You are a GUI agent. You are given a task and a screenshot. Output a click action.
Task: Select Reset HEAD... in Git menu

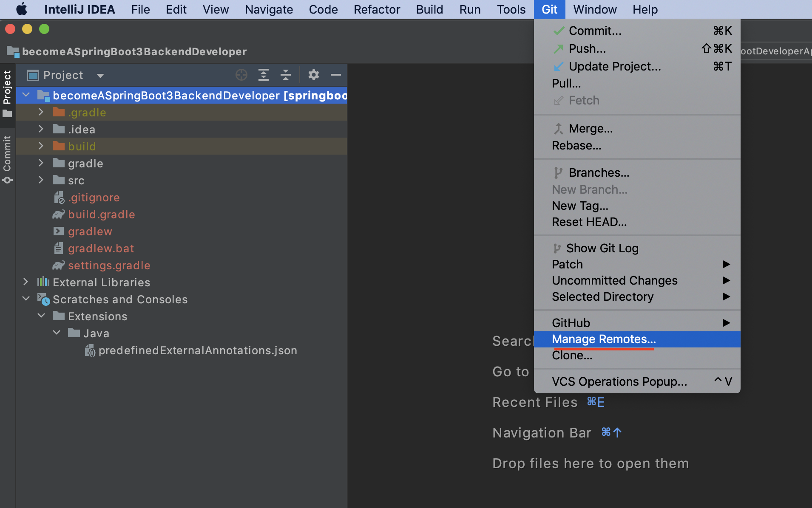(637, 222)
